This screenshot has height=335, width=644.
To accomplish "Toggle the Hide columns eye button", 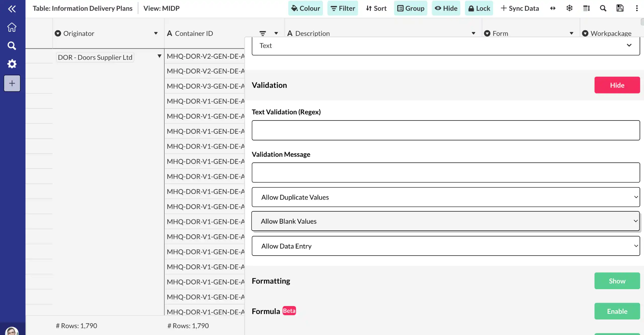I will point(446,8).
